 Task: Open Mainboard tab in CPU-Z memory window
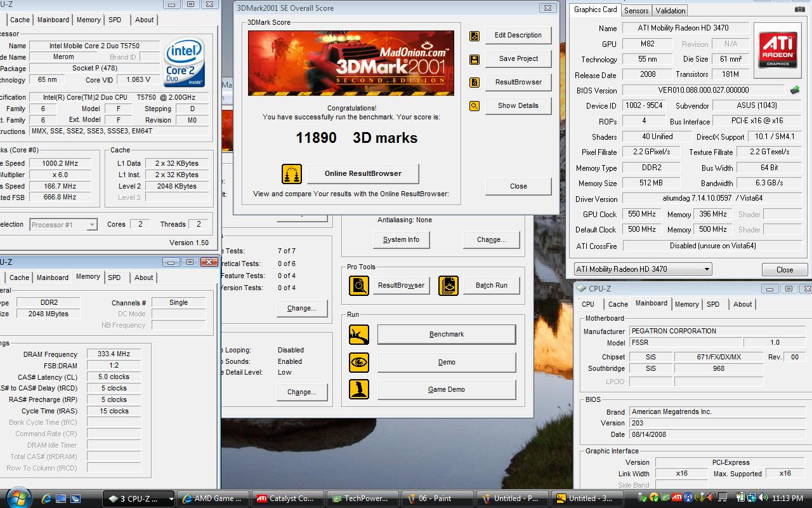pos(53,277)
